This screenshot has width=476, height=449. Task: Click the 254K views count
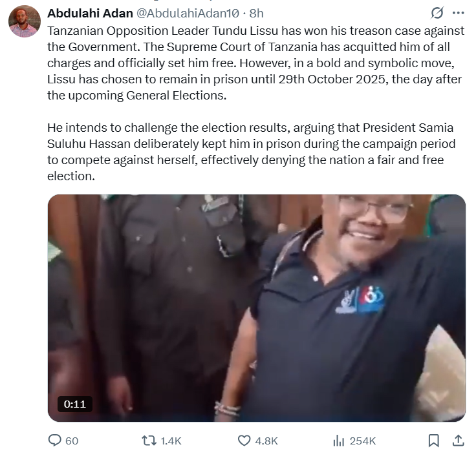coord(363,441)
